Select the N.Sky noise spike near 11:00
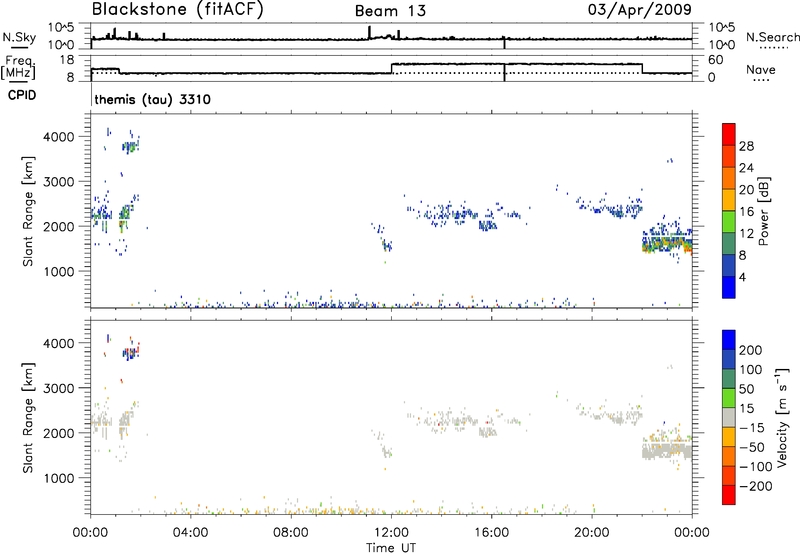 point(369,32)
